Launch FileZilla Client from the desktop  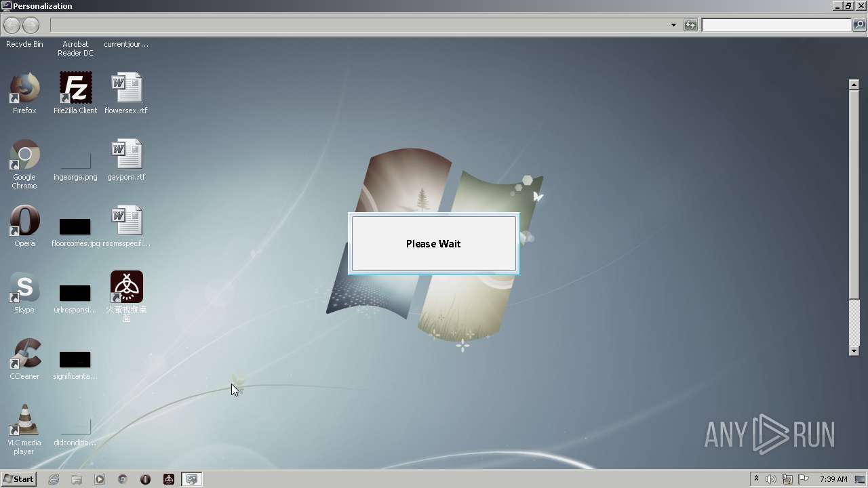(x=75, y=88)
